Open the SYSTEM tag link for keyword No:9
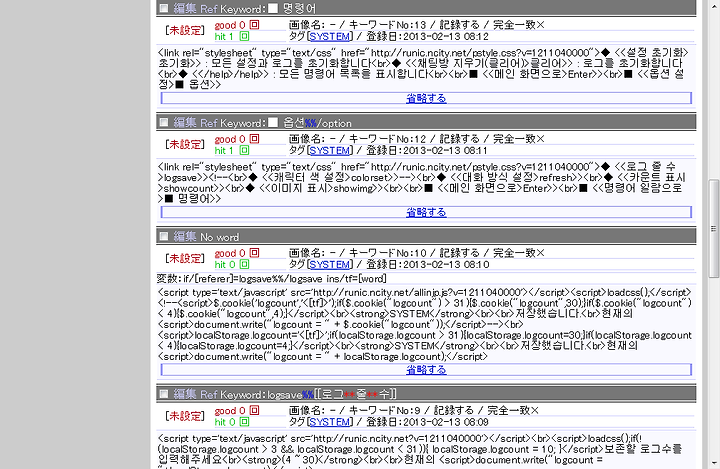The height and width of the screenshot is (469, 720). [x=330, y=422]
